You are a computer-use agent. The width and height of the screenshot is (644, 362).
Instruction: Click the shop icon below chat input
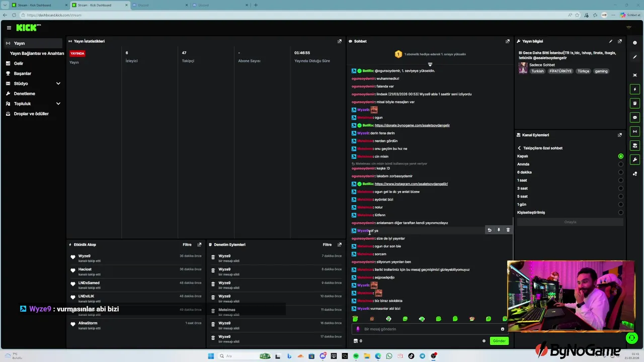(x=356, y=341)
